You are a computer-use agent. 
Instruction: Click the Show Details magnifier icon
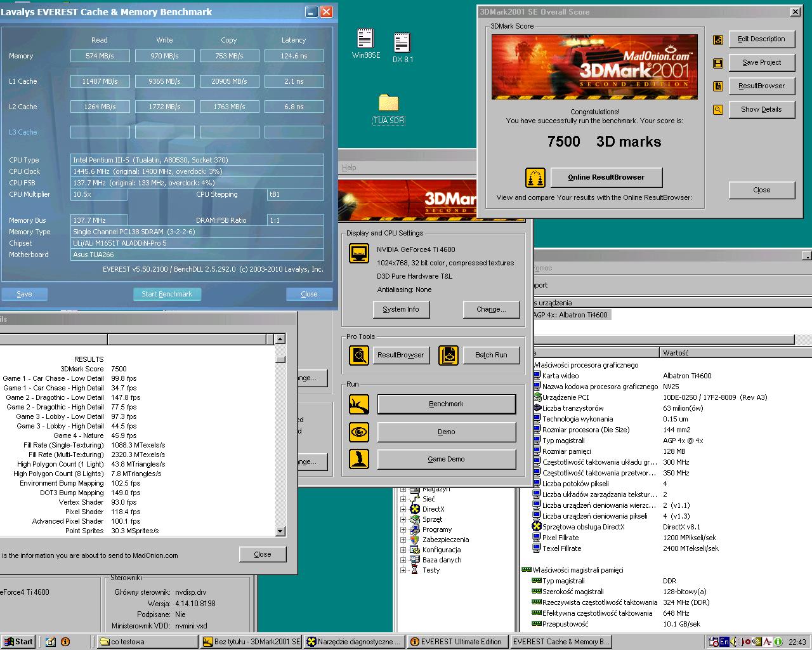tap(718, 110)
